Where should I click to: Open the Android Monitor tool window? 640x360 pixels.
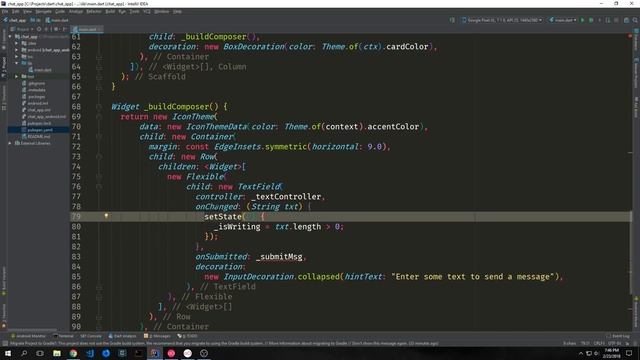29,336
